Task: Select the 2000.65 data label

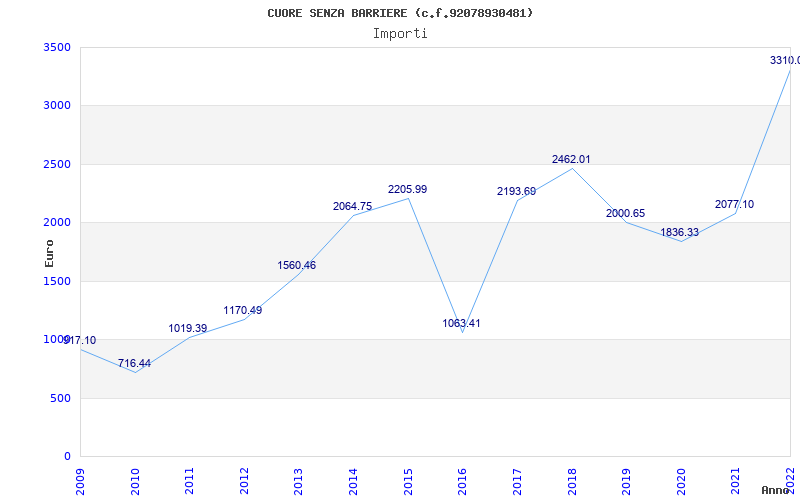Action: (x=626, y=213)
